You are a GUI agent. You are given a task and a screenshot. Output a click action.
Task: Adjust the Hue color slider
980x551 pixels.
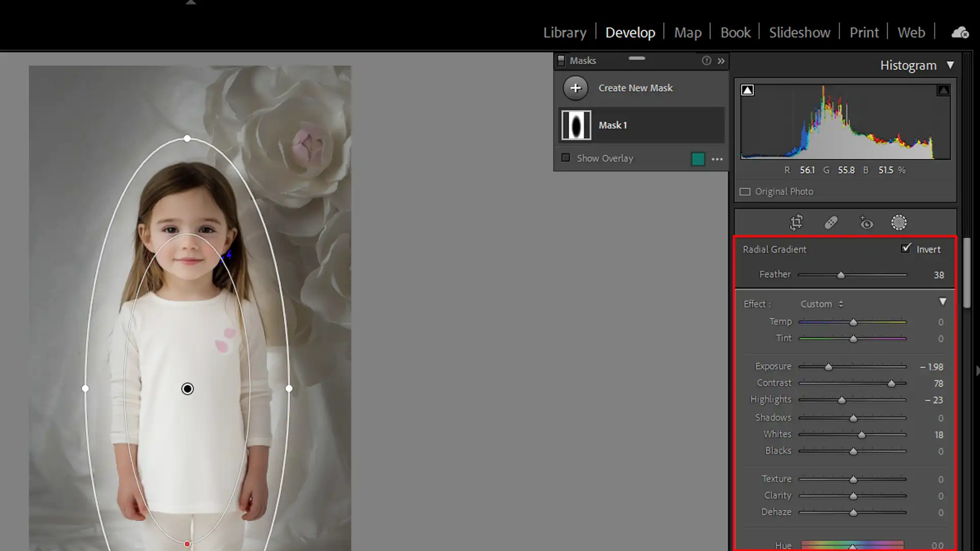point(852,545)
